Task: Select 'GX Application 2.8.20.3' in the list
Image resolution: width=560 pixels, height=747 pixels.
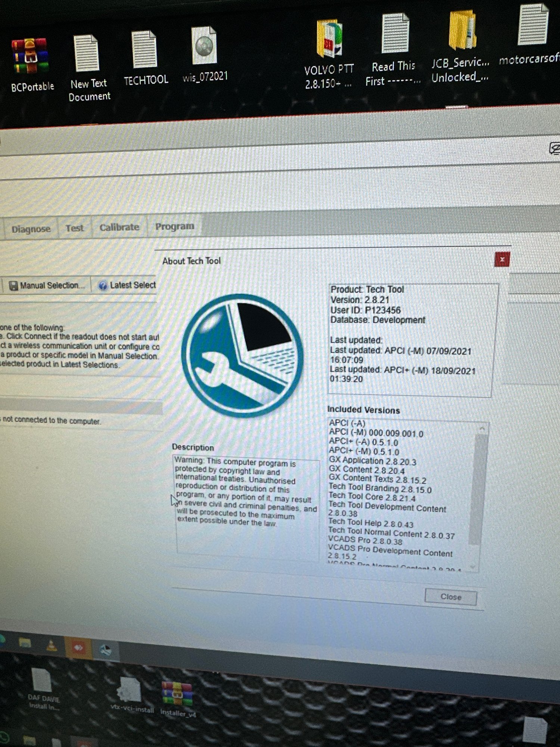Action: [373, 461]
